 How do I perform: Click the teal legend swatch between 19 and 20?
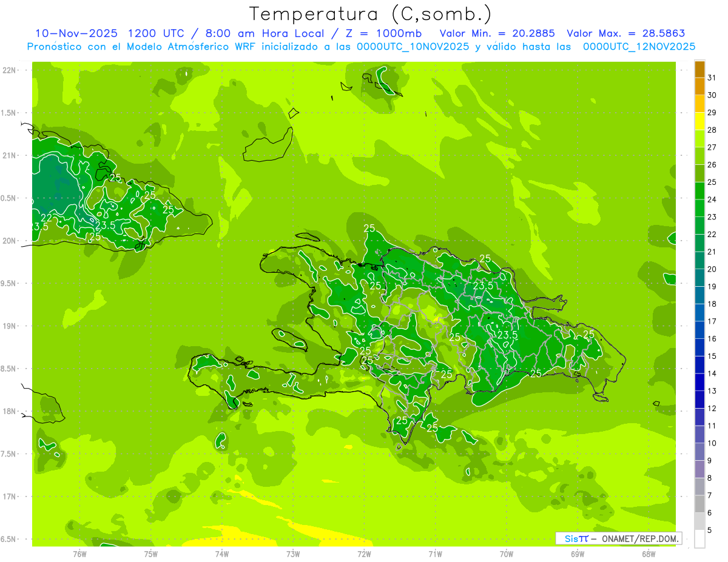[x=699, y=278]
